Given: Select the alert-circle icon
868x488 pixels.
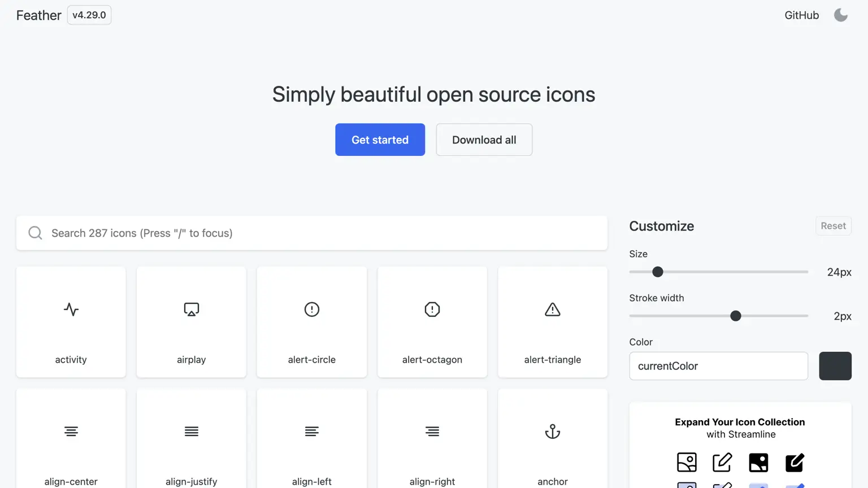Looking at the screenshot, I should 311,310.
